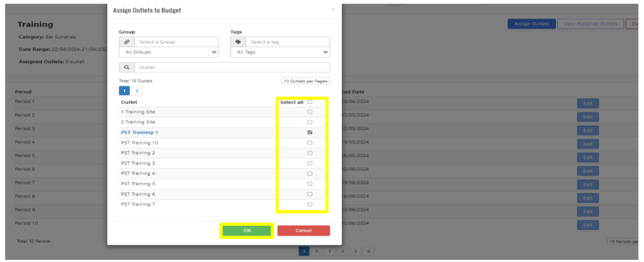
Task: Click the link icon beside Select a Group
Action: 126,42
